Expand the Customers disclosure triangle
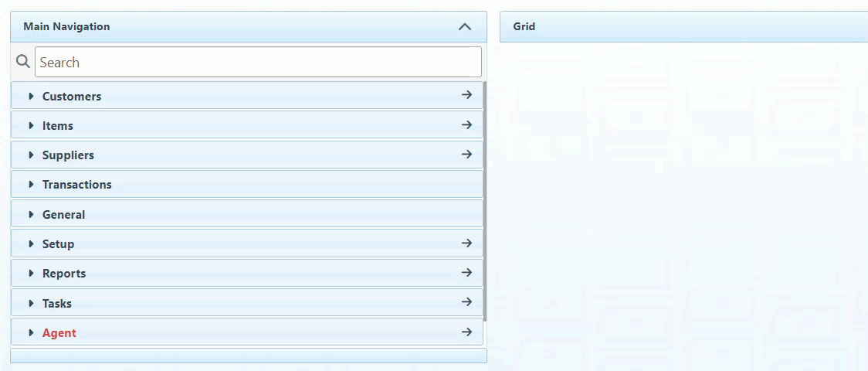The height and width of the screenshot is (371, 868). pos(32,97)
